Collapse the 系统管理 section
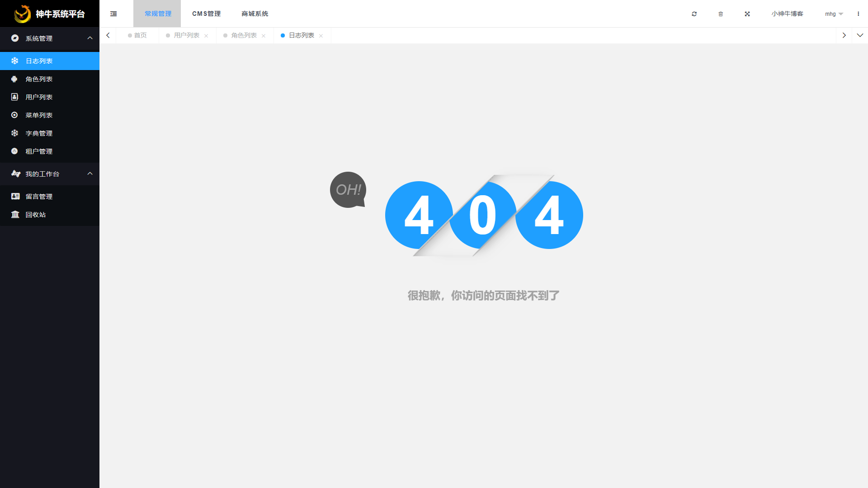Screen dimensions: 868x488 point(89,38)
